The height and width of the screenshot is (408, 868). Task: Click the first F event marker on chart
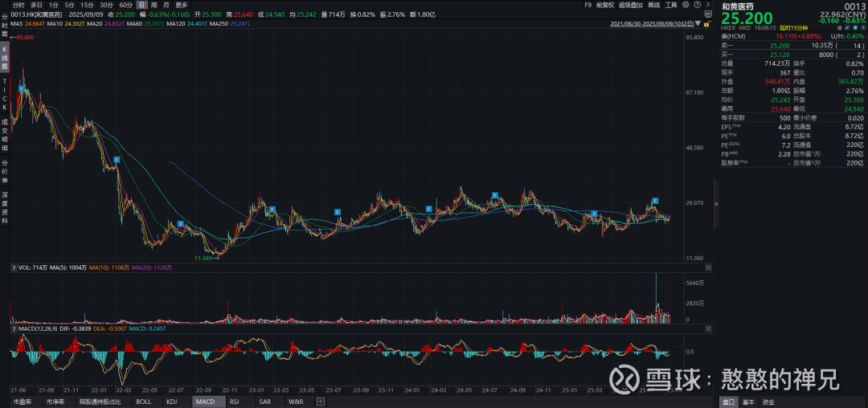pos(23,88)
